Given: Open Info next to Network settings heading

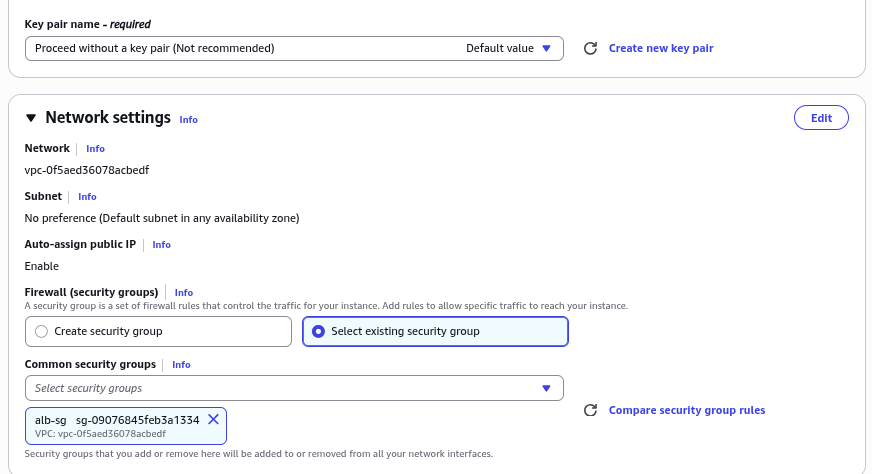Looking at the screenshot, I should (x=189, y=120).
